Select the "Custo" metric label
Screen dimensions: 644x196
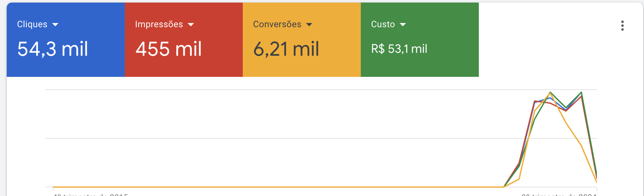point(383,24)
